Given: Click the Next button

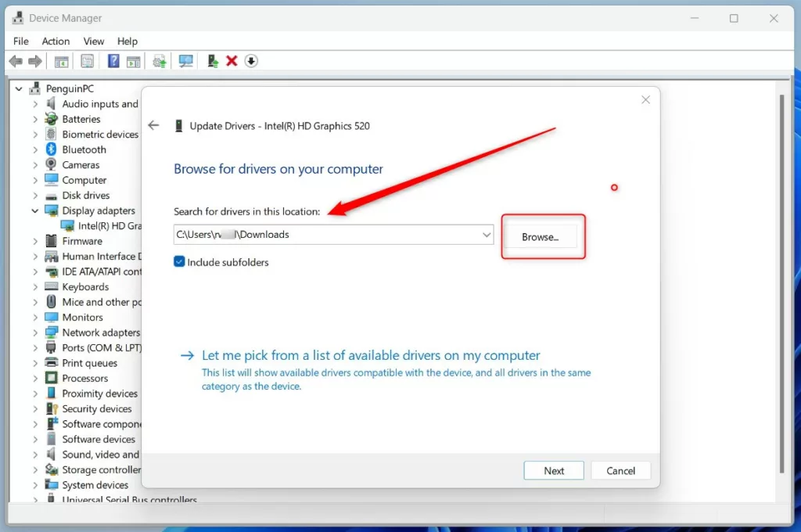Looking at the screenshot, I should tap(554, 471).
